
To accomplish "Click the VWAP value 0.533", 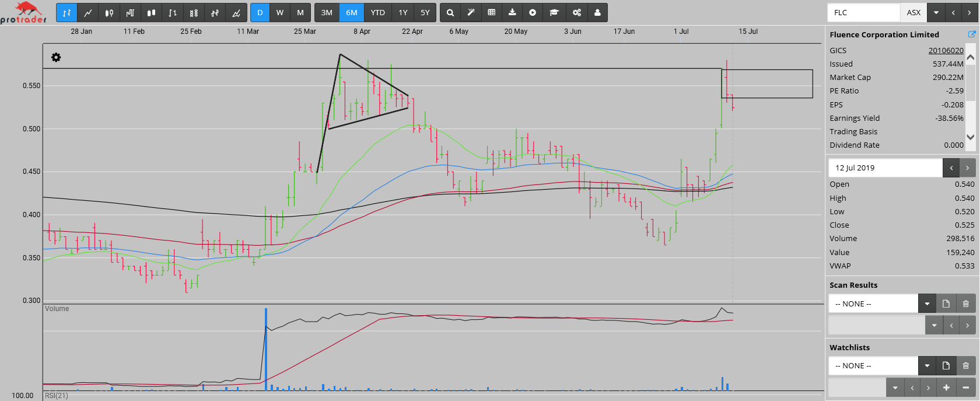I will tap(964, 266).
